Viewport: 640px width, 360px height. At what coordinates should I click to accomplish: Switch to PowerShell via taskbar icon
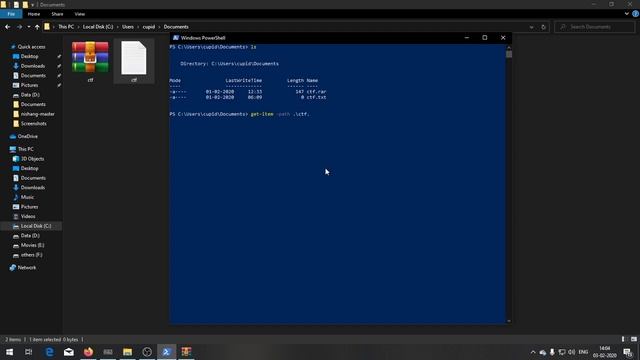[x=167, y=352]
